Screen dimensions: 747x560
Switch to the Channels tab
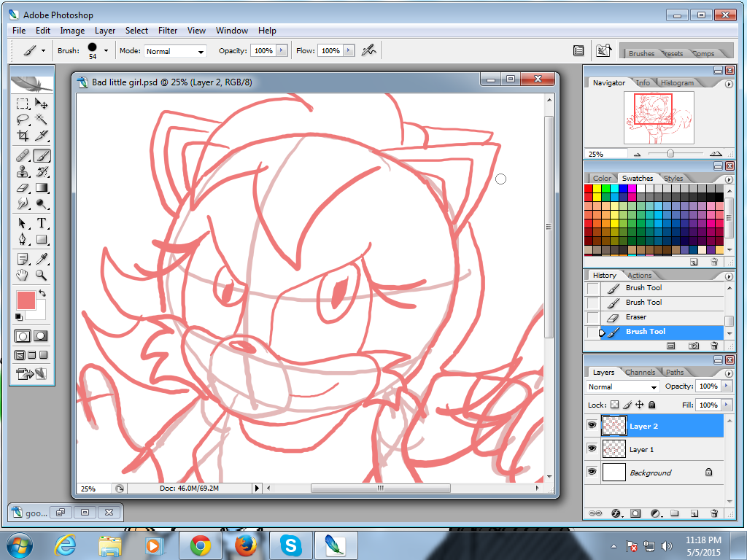[x=640, y=373]
